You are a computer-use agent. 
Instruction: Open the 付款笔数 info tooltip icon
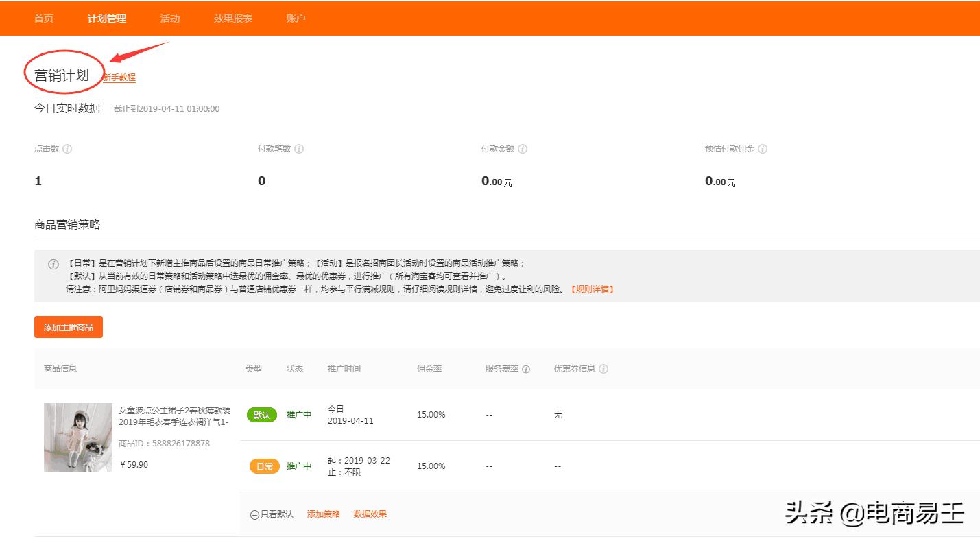(299, 148)
